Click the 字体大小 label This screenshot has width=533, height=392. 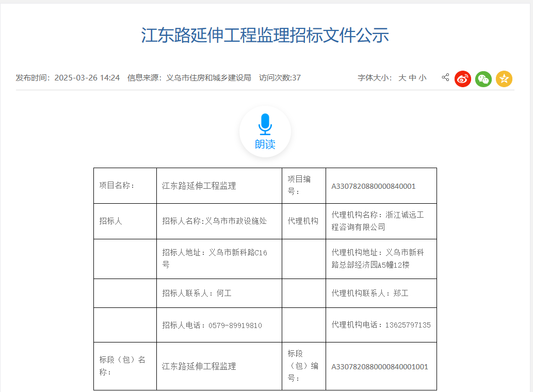pyautogui.click(x=375, y=78)
